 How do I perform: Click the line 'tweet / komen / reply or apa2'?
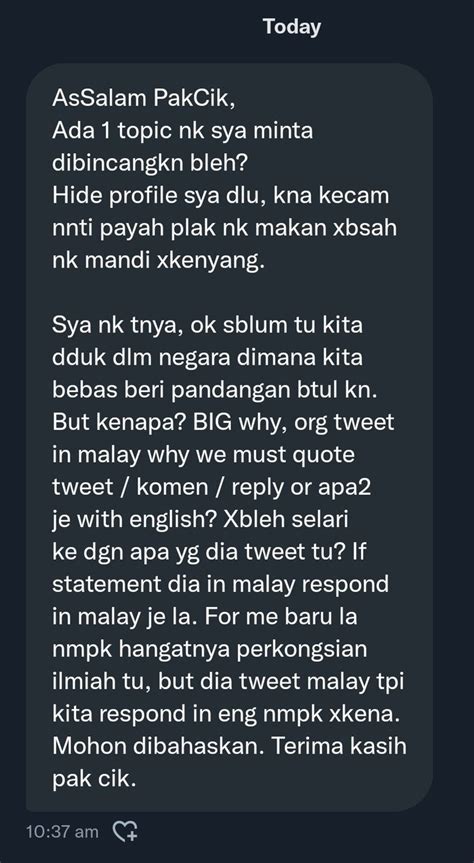point(211,488)
